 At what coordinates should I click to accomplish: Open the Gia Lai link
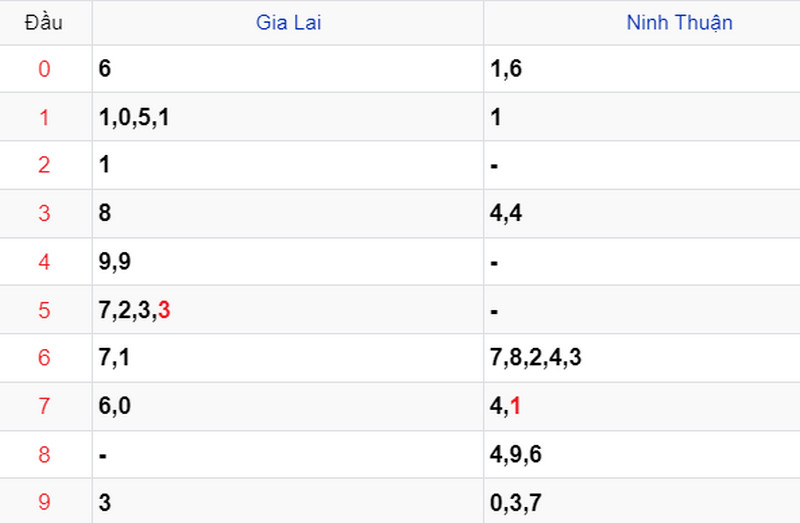click(x=288, y=22)
